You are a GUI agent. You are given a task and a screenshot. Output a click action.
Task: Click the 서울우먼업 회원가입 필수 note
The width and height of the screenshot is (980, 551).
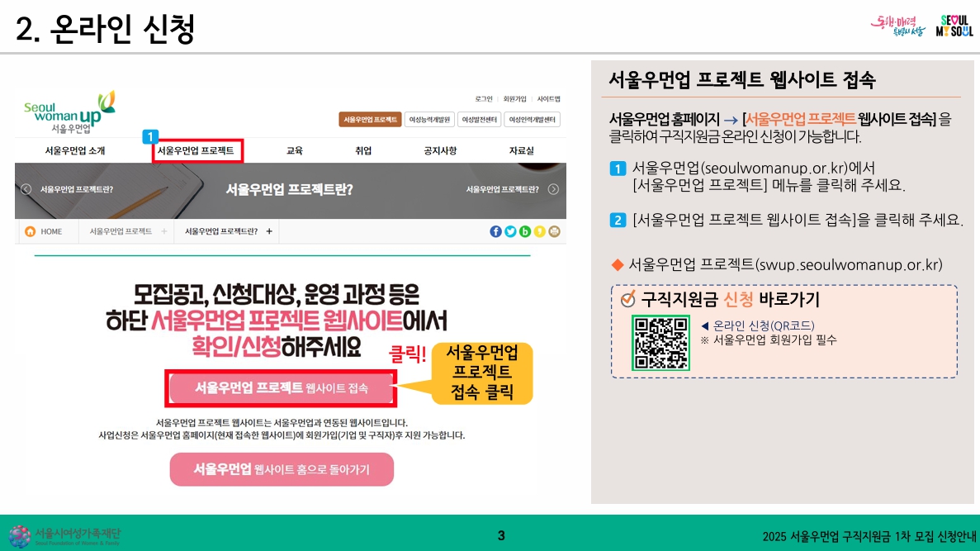[x=774, y=340]
